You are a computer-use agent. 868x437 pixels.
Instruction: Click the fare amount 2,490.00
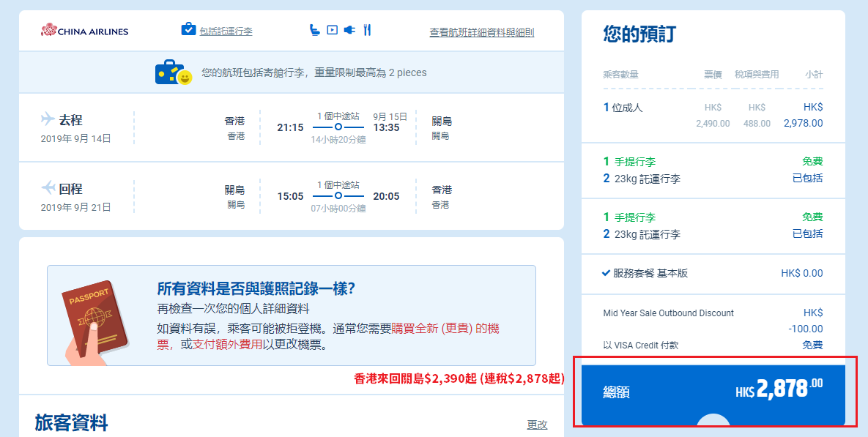[x=713, y=124]
